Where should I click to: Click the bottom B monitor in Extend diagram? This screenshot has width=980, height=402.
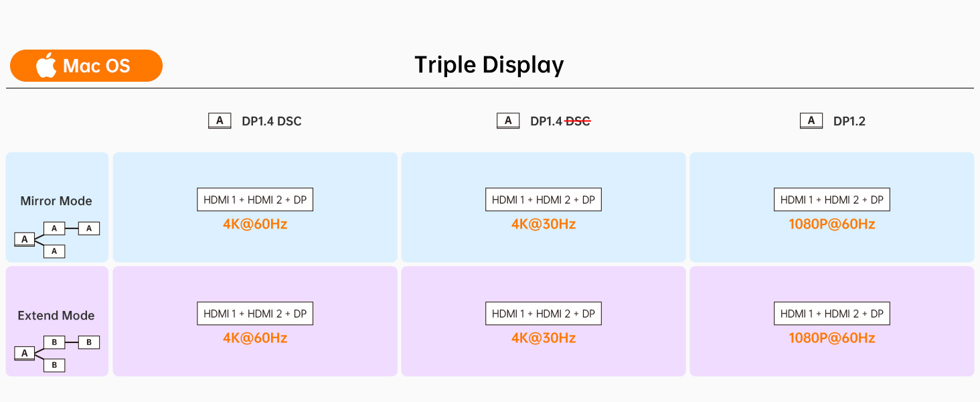tap(54, 365)
